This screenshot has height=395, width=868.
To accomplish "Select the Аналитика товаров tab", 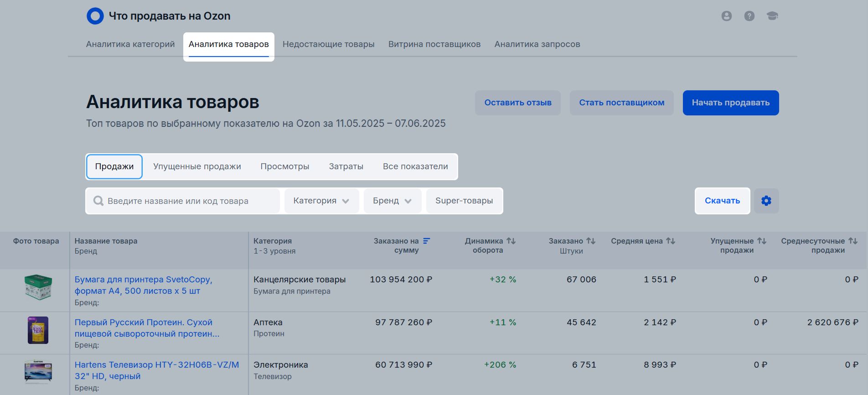I will pyautogui.click(x=229, y=44).
